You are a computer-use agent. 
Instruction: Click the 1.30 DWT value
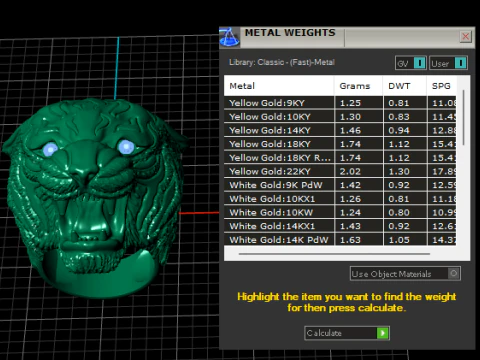[x=399, y=171]
